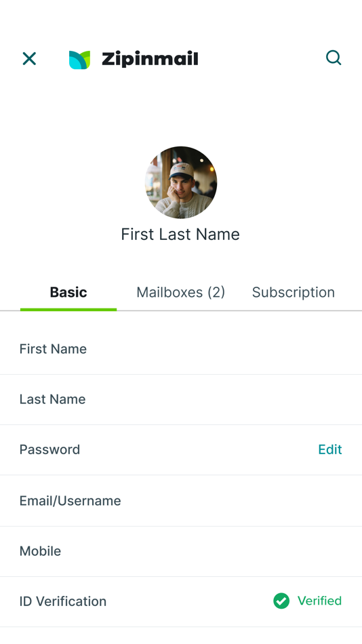Click the Verified status text

pos(320,601)
